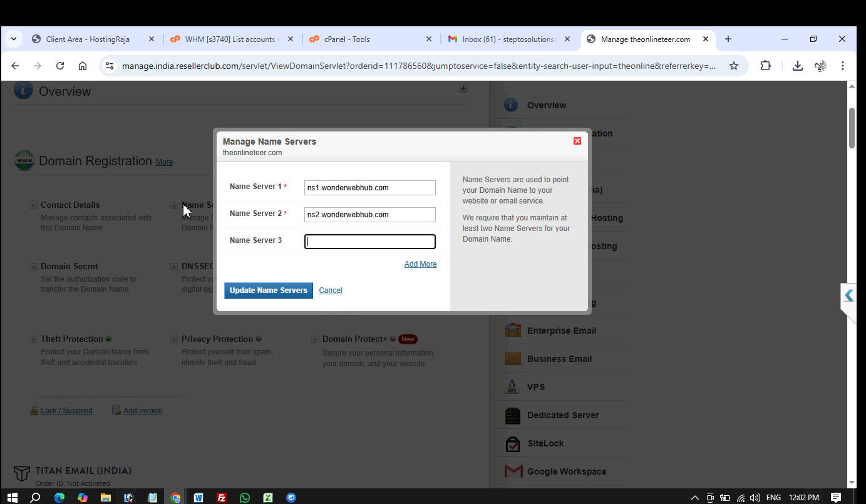Screen dimensions: 866x504
Task: Launch Microsoft Word from the taskbar
Action: pos(198,498)
